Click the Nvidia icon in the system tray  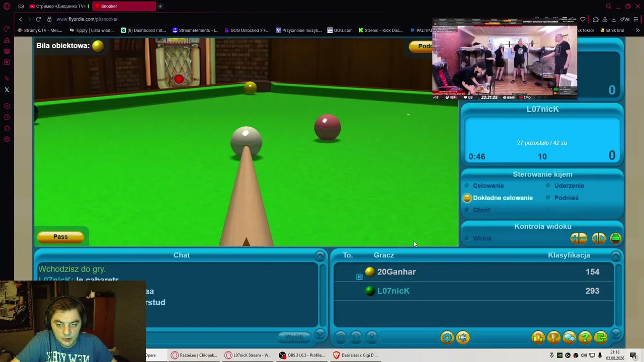pos(559,355)
